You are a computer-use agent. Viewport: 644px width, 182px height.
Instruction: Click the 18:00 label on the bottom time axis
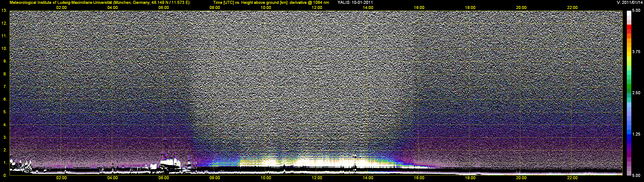point(470,178)
